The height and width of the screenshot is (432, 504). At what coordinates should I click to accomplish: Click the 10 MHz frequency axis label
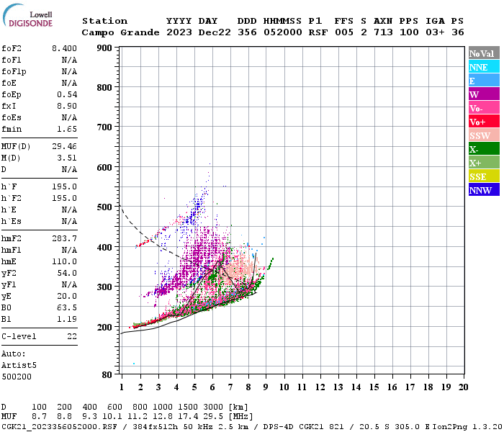284,387
